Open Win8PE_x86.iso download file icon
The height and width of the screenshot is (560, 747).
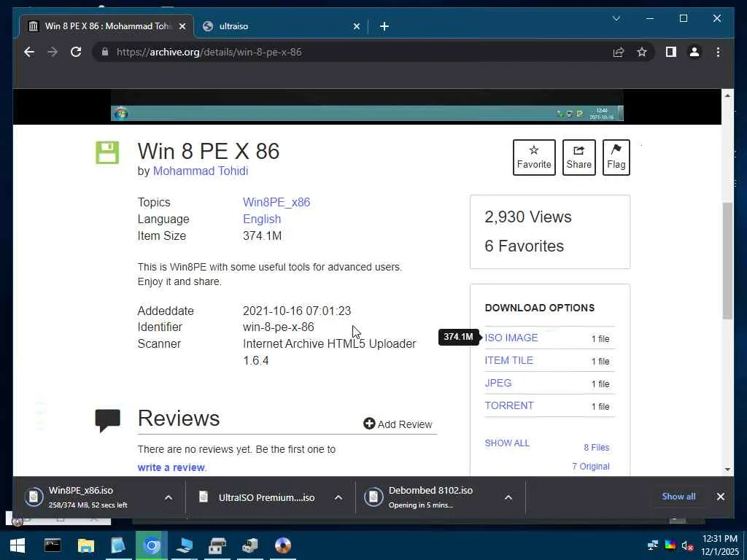[x=34, y=497]
